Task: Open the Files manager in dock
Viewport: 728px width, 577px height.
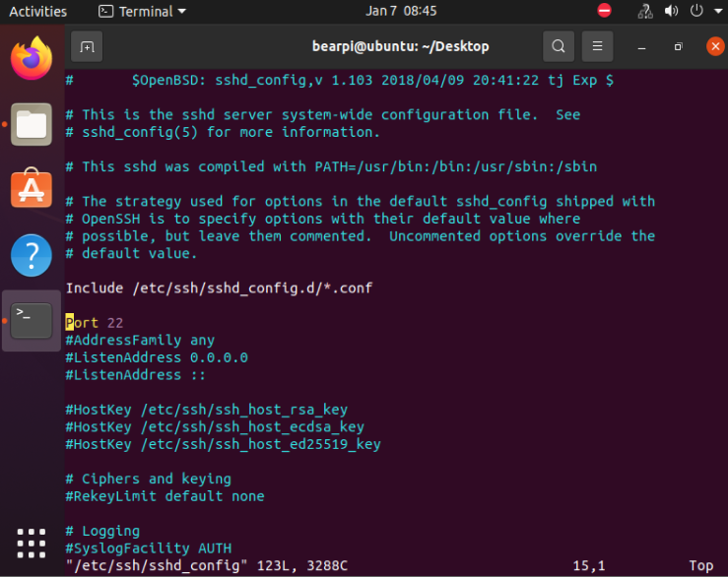Action: point(32,124)
